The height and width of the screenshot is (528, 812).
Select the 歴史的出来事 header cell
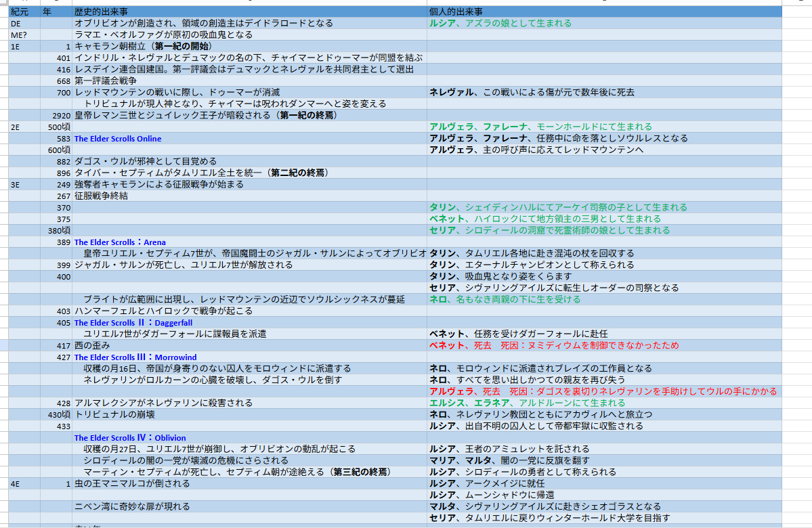102,12
